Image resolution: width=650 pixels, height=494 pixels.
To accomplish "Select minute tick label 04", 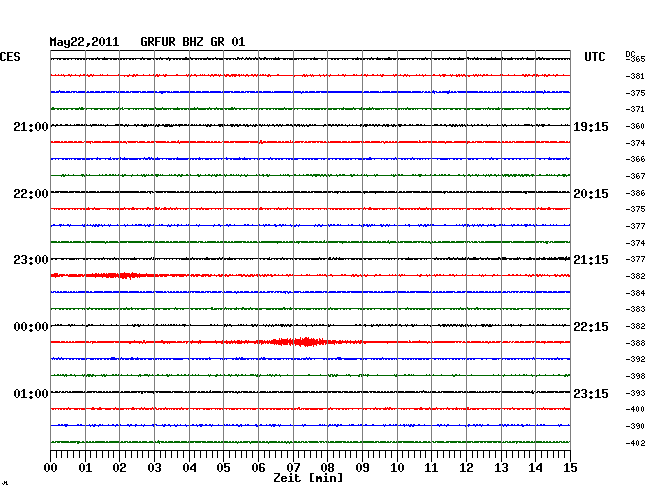I will coord(189,468).
